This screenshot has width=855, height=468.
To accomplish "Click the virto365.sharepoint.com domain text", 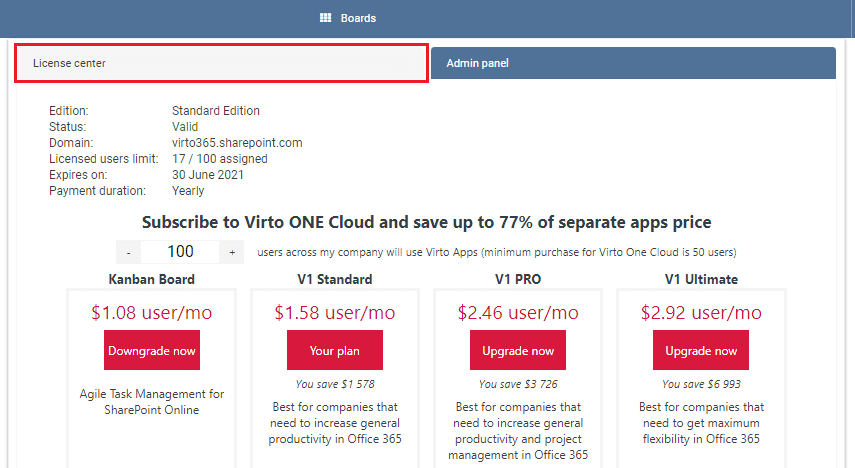I will (237, 143).
